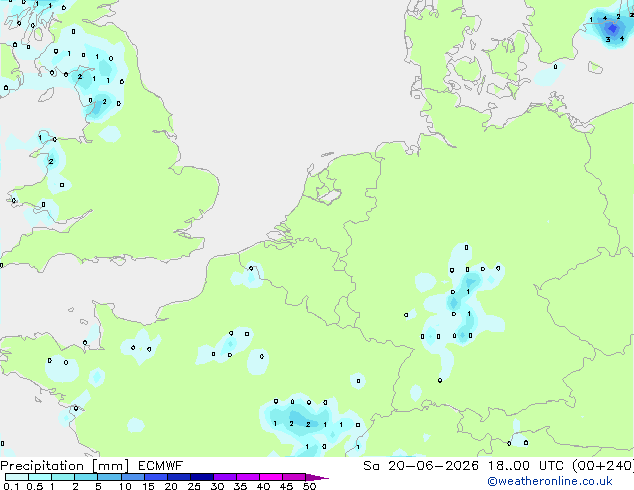Viewport: 634px width, 490px height.
Task: Click the legend label '25'
Action: 194,486
